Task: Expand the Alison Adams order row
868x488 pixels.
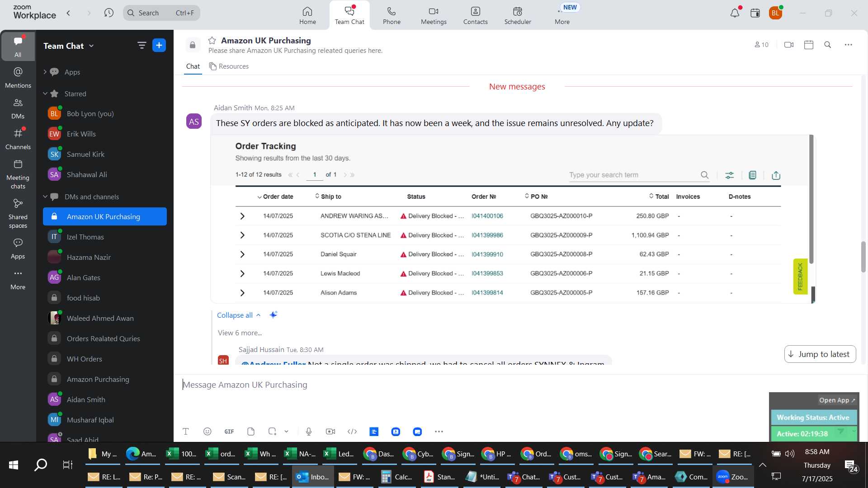Action: (x=242, y=293)
